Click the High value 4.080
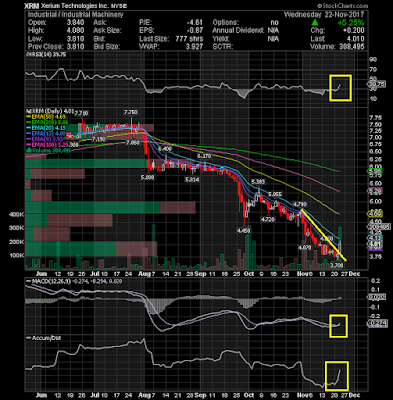This screenshot has height=400, width=393. (75, 30)
